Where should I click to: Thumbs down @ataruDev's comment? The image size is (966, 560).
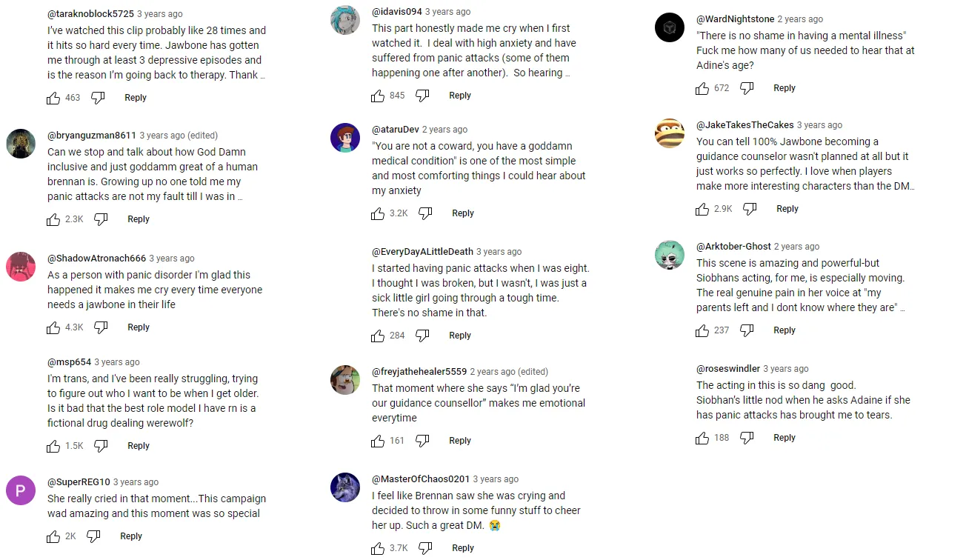(425, 213)
